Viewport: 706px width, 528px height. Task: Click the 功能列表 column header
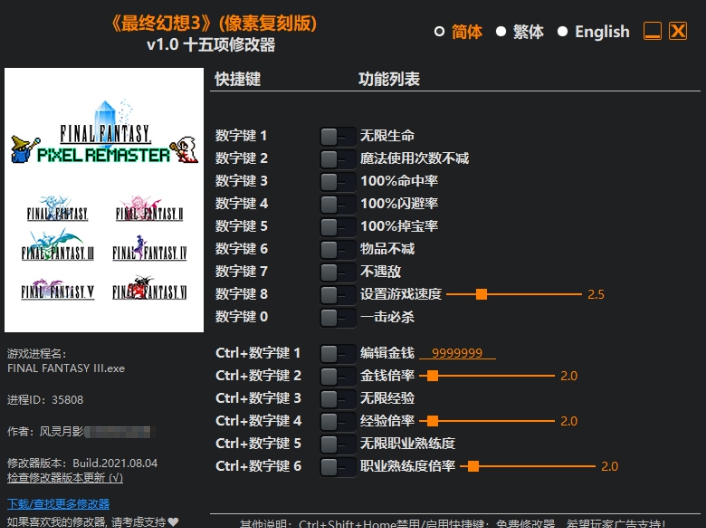pos(389,79)
